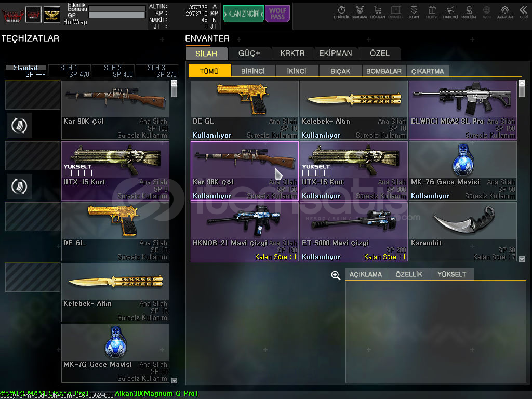Select SLH 2 loadout tab
This screenshot has height=399, width=532.
click(x=113, y=71)
